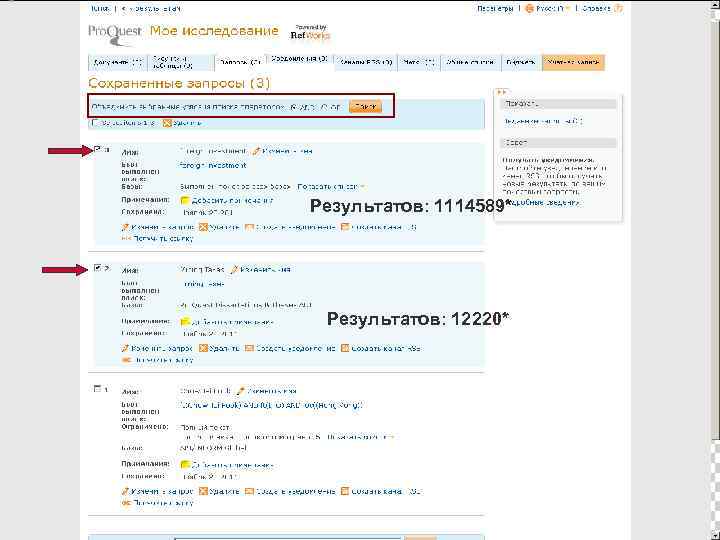Open Hong Kong query link in search 1
Image resolution: width=720 pixels, height=540 pixels.
pyautogui.click(x=270, y=405)
